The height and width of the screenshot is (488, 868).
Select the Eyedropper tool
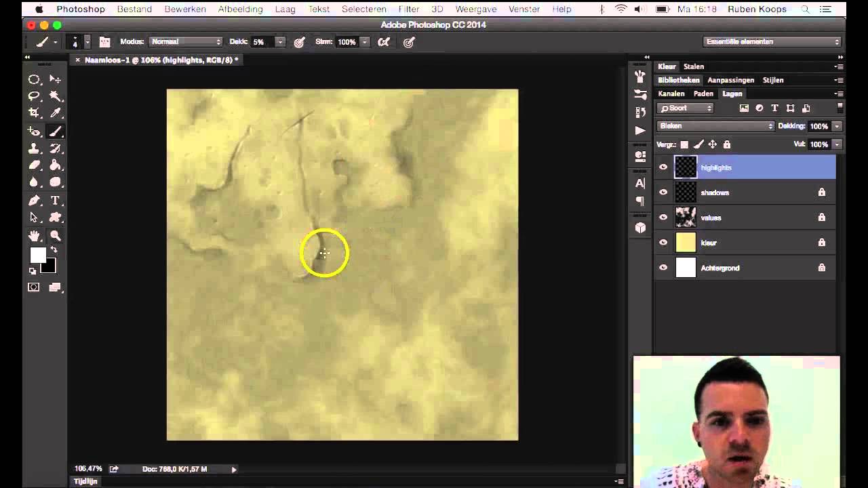(x=56, y=113)
